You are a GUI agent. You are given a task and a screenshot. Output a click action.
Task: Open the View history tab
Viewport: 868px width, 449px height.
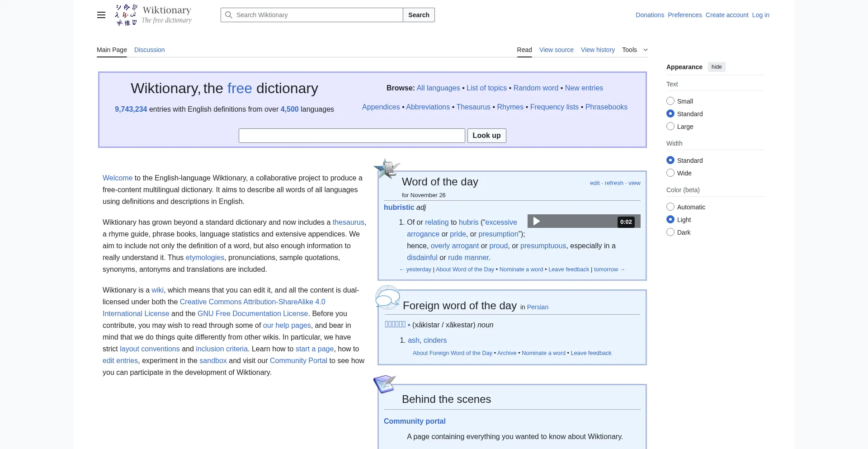[x=598, y=50]
